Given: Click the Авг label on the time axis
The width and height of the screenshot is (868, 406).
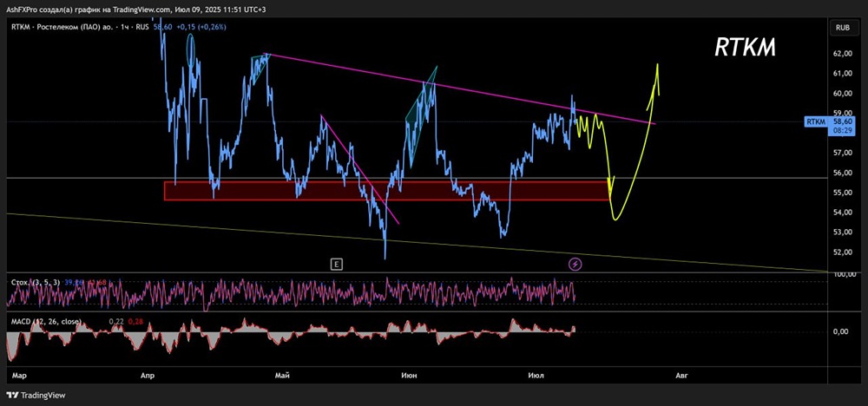Looking at the screenshot, I should (682, 377).
